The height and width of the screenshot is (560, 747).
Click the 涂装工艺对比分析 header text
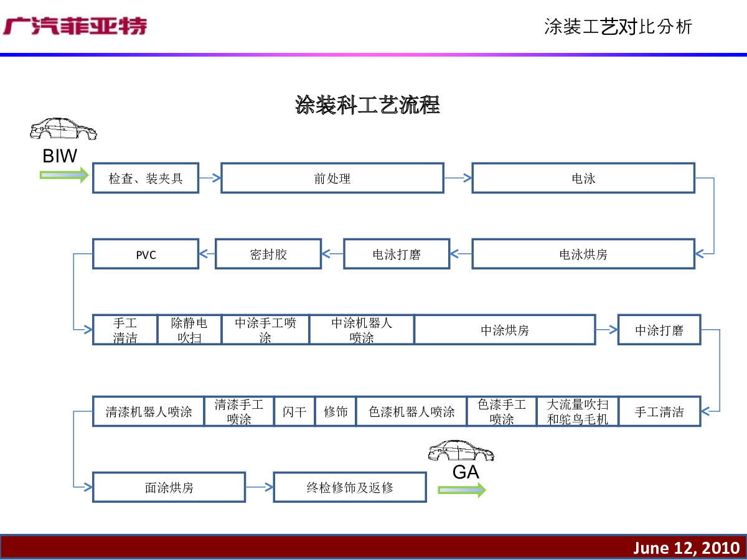[x=618, y=26]
